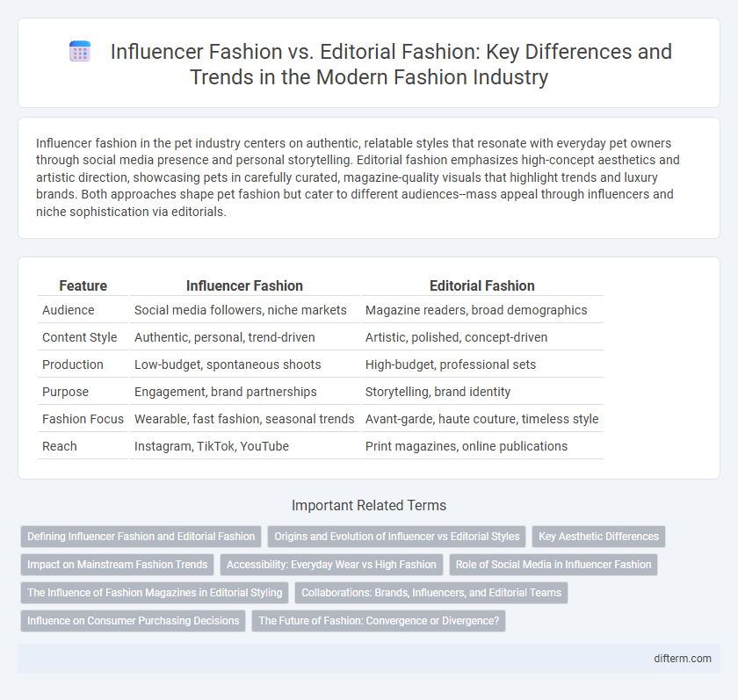Click the intro paragraph about pet industry fashion
This screenshot has width=738, height=700.
pos(358,177)
